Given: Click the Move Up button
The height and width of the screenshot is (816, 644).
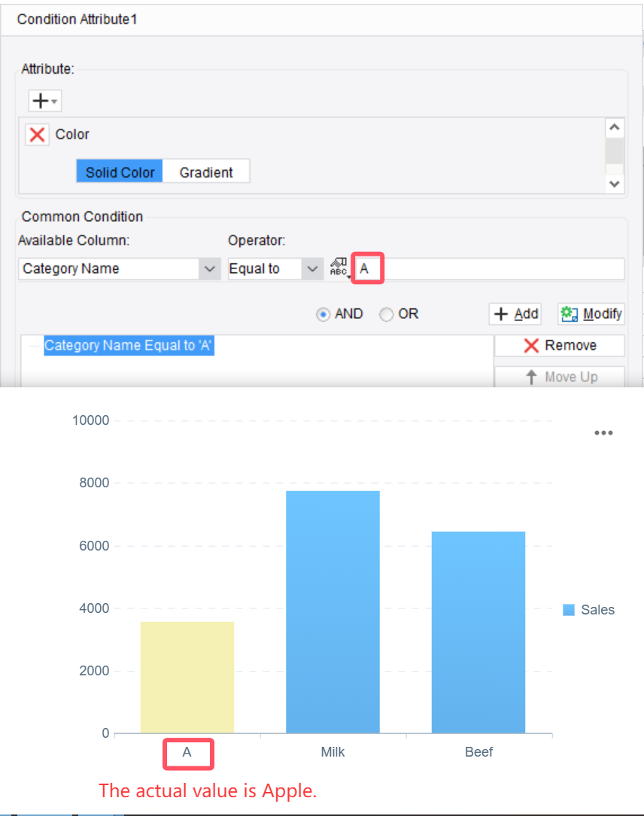Looking at the screenshot, I should (560, 376).
